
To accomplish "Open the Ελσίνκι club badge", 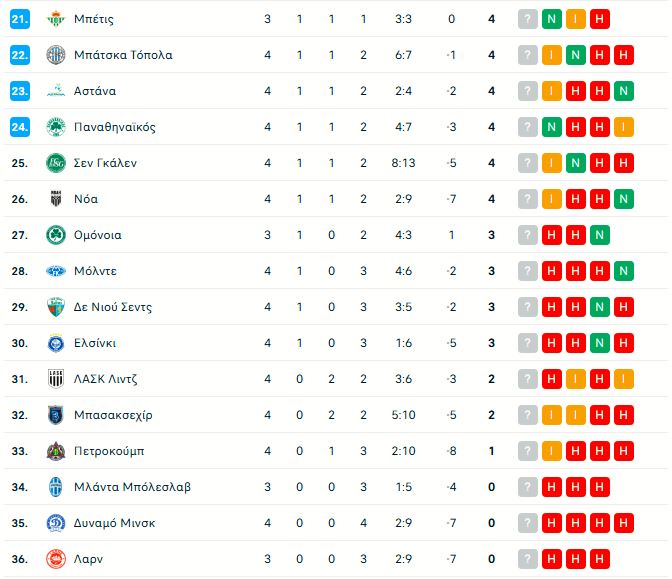I will point(56,343).
